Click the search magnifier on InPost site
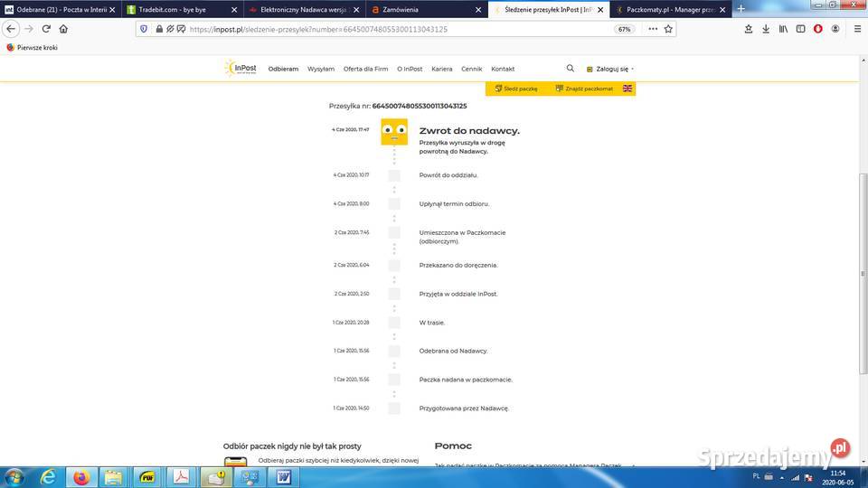 tap(571, 69)
